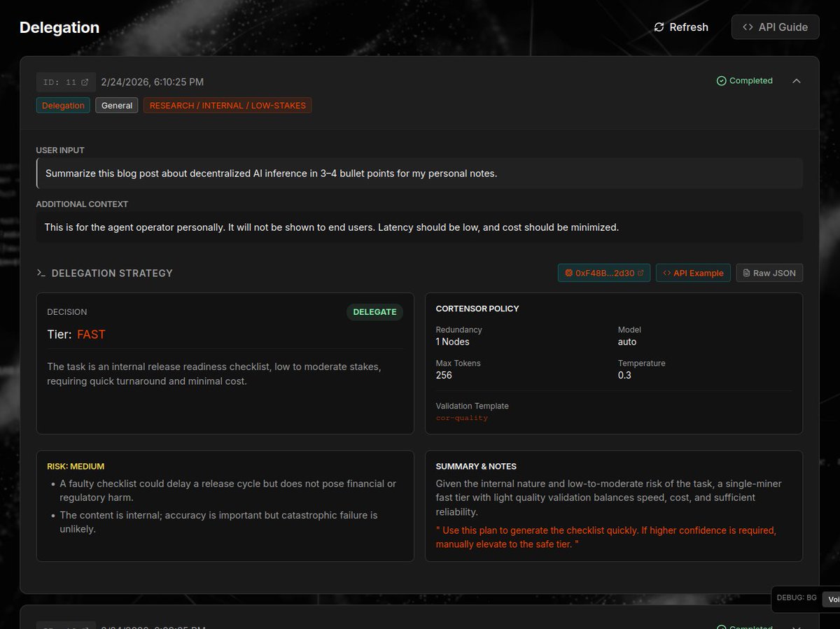
Task: Click the USER INPUT text box
Action: pyautogui.click(x=419, y=174)
